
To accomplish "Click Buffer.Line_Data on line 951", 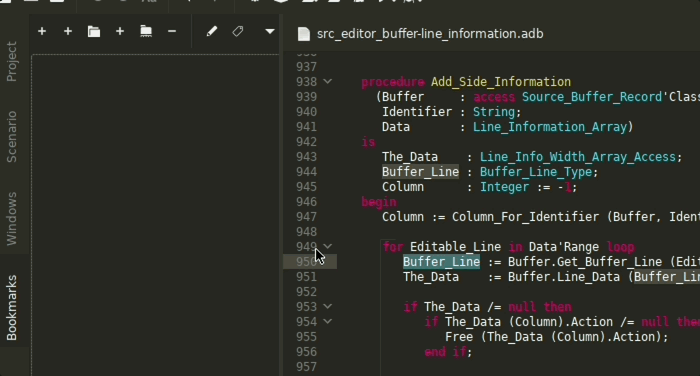I will 564,277.
